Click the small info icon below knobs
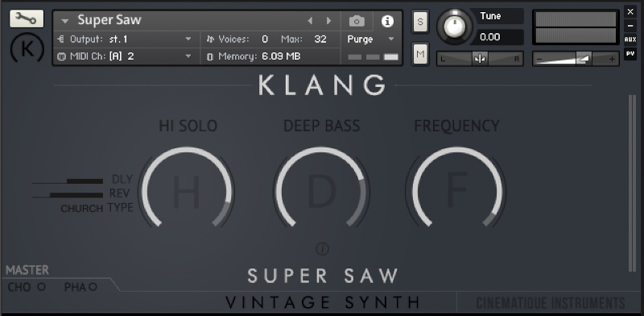The image size is (644, 316). 323,249
